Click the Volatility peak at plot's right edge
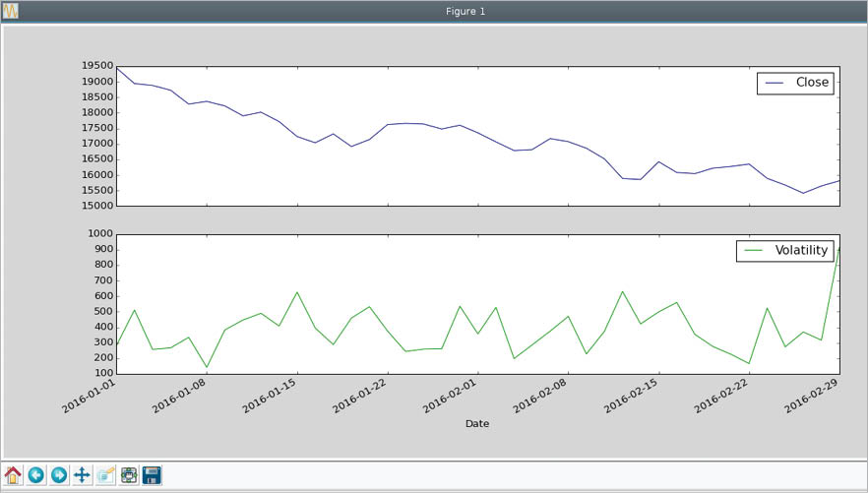 837,248
